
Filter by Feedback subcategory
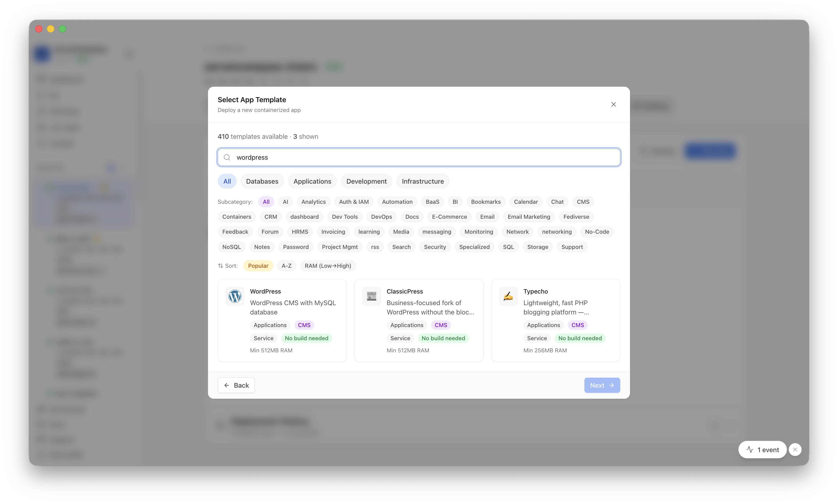235,232
